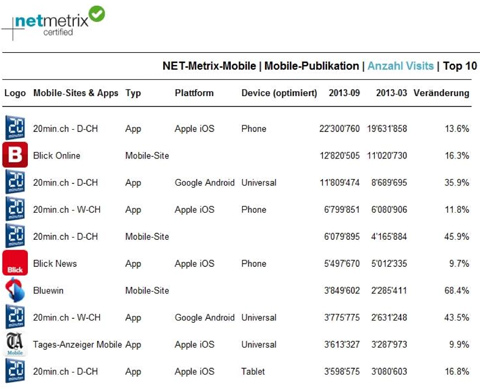Click the 2'631'248 visits value
Screen dimensions: 480x389
389,318
